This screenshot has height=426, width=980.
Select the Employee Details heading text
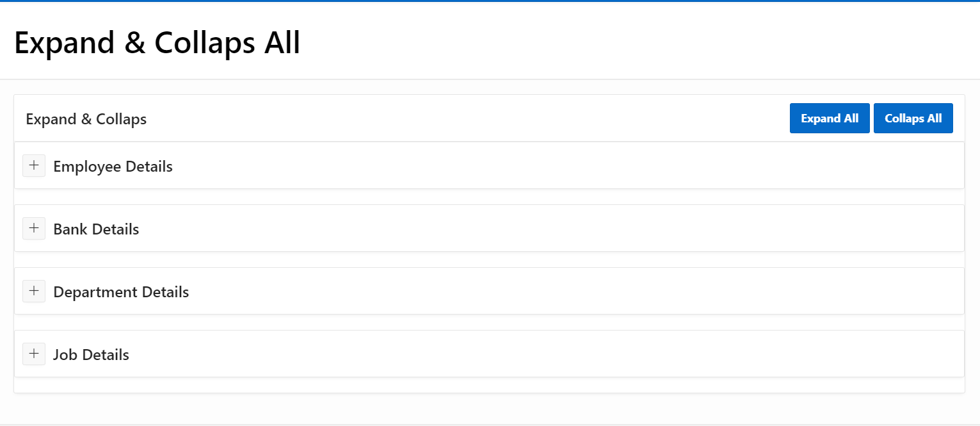(x=113, y=167)
